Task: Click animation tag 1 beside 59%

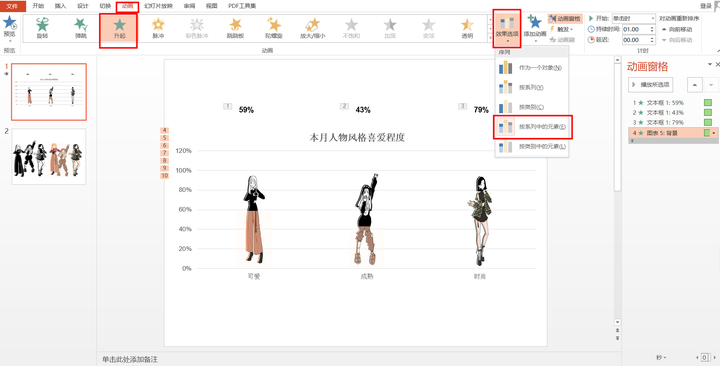Action: click(x=228, y=107)
